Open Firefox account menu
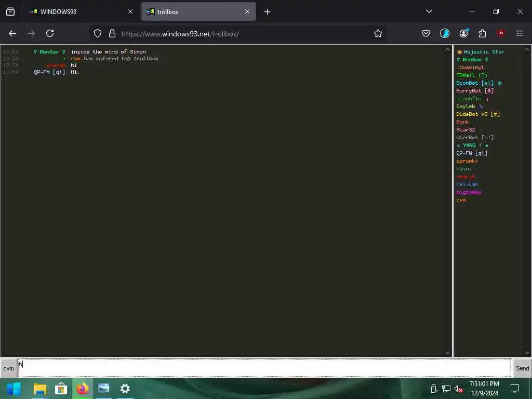Screen dimensions: 532x399 pos(463,34)
